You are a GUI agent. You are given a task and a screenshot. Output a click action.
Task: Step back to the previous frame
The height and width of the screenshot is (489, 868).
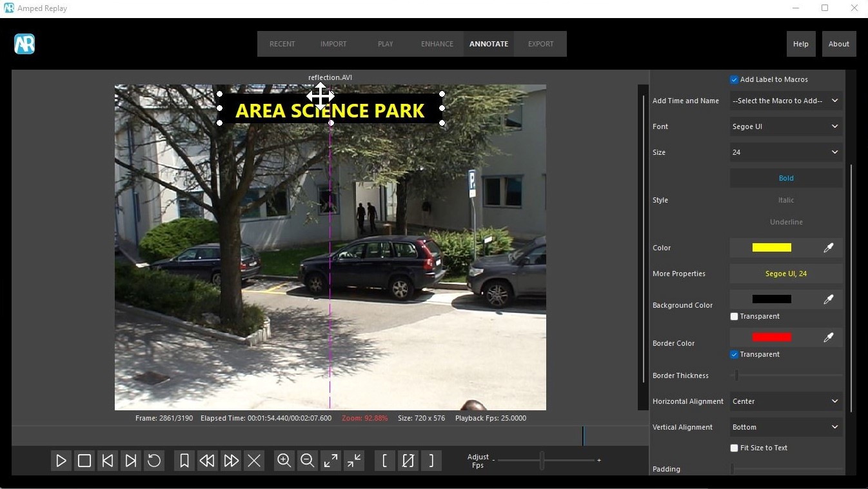[108, 461]
